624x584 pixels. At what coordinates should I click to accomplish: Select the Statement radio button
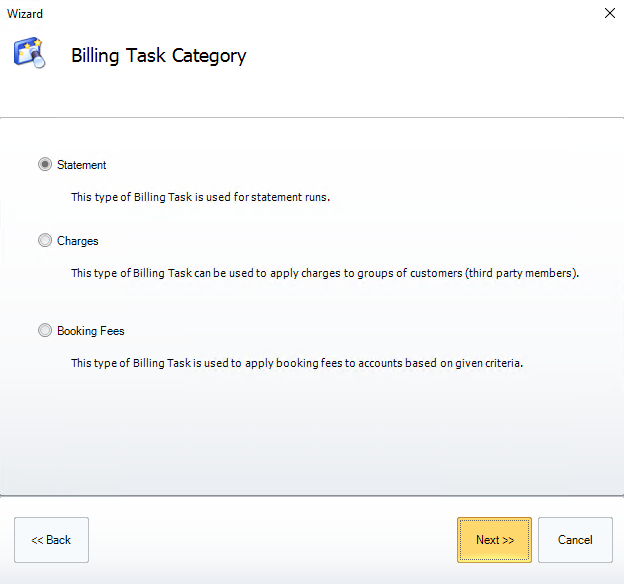click(45, 165)
